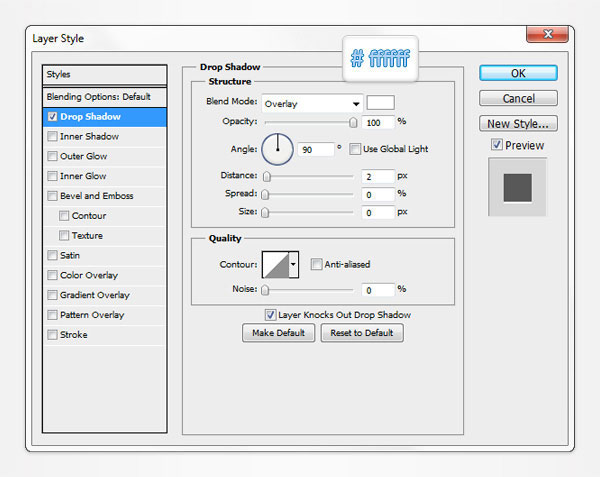Click the Size value field

tap(378, 213)
